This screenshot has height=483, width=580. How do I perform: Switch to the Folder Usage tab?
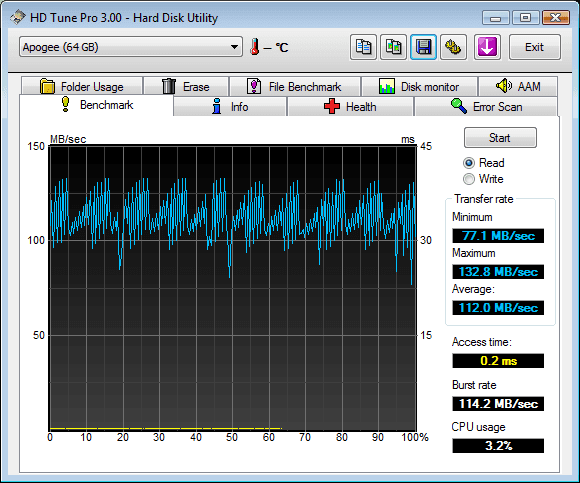[82, 87]
